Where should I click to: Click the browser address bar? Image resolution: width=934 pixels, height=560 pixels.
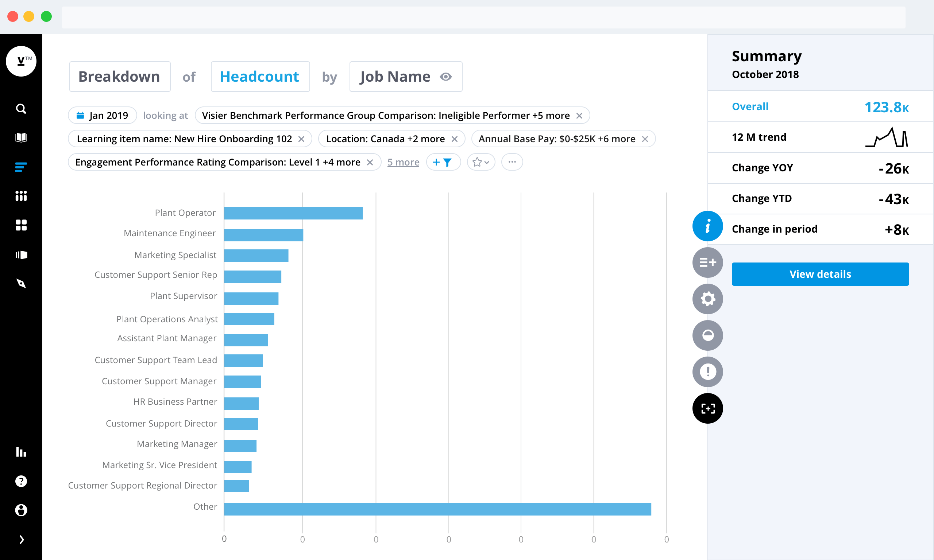point(484,17)
